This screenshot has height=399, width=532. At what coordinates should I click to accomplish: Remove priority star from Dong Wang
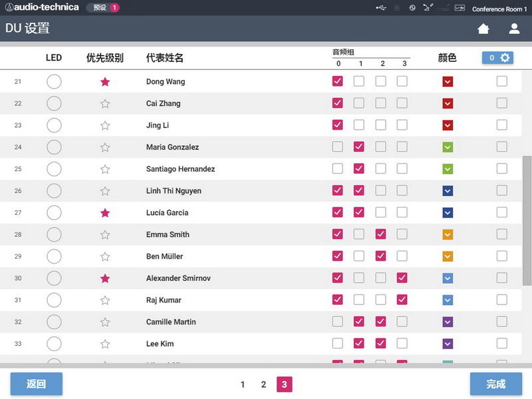[105, 82]
